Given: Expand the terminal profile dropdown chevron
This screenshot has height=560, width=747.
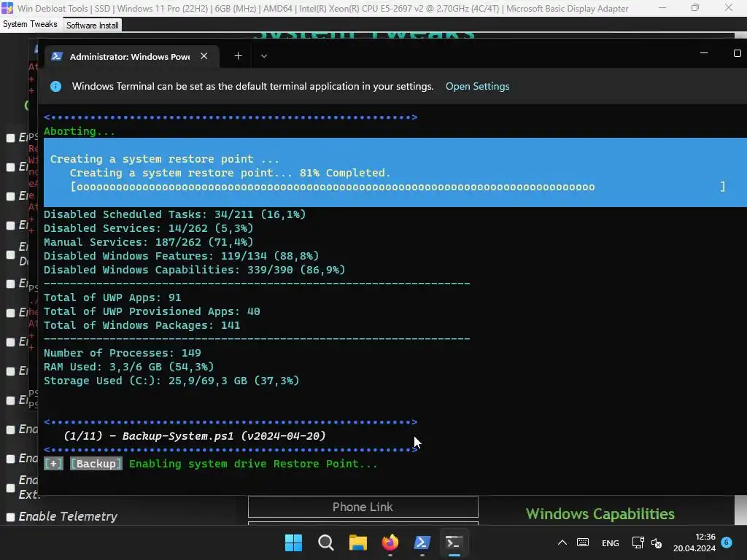Looking at the screenshot, I should 264,56.
